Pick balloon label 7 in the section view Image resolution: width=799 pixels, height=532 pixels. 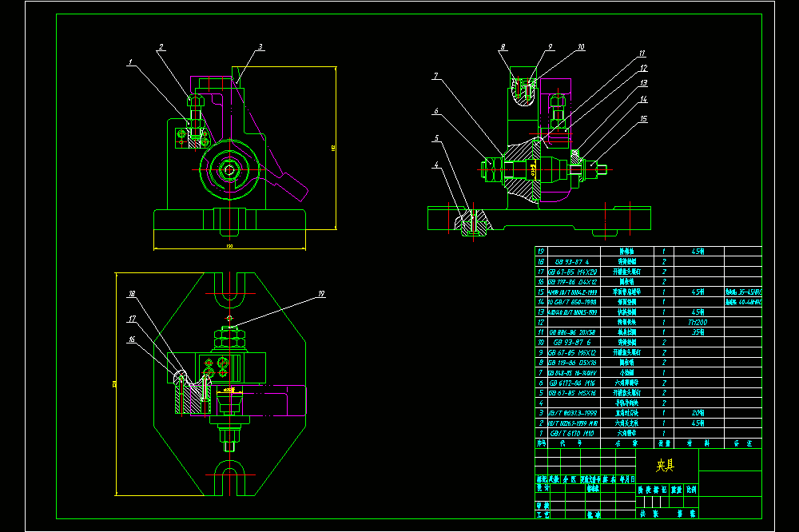coord(435,76)
